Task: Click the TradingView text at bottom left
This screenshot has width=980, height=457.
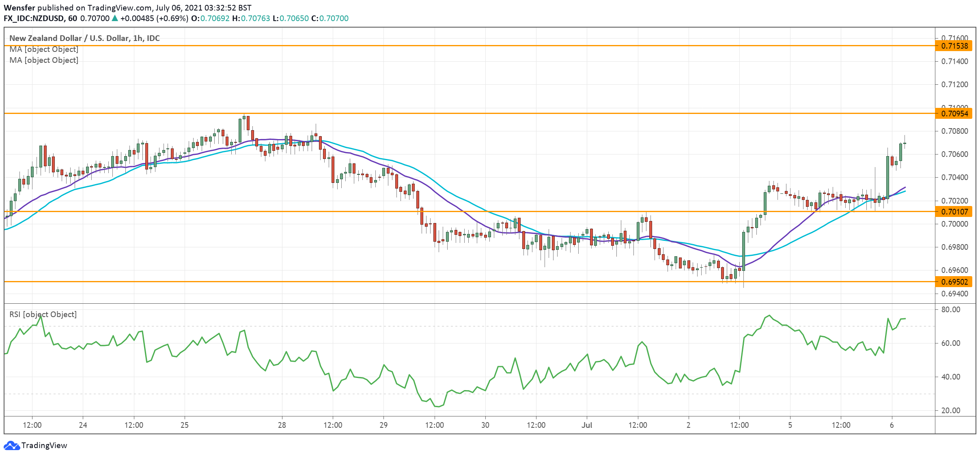Action: [44, 445]
